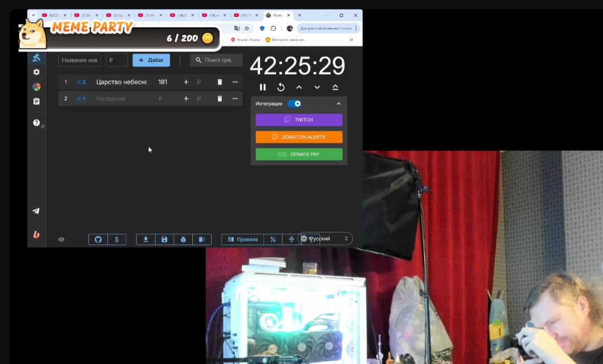Viewport: 603px width, 364px height.
Task: Increase timer with the up chevron
Action: click(299, 87)
